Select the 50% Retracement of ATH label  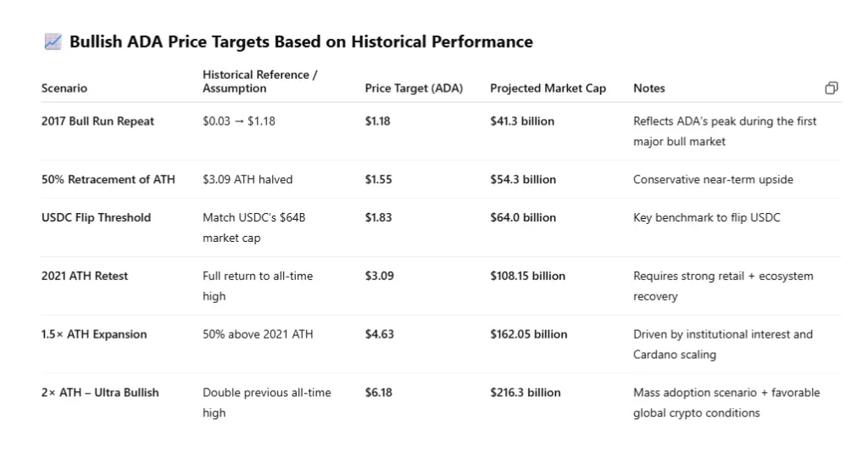pos(108,180)
